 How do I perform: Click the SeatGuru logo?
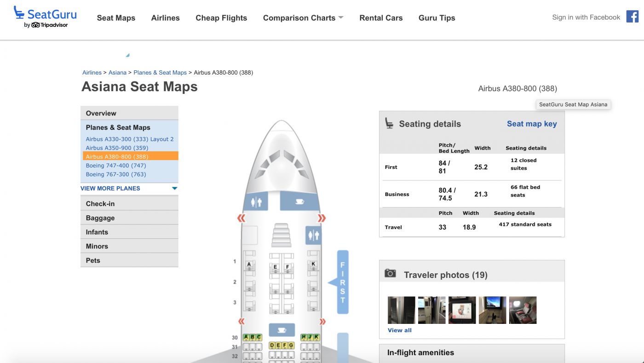coord(45,17)
